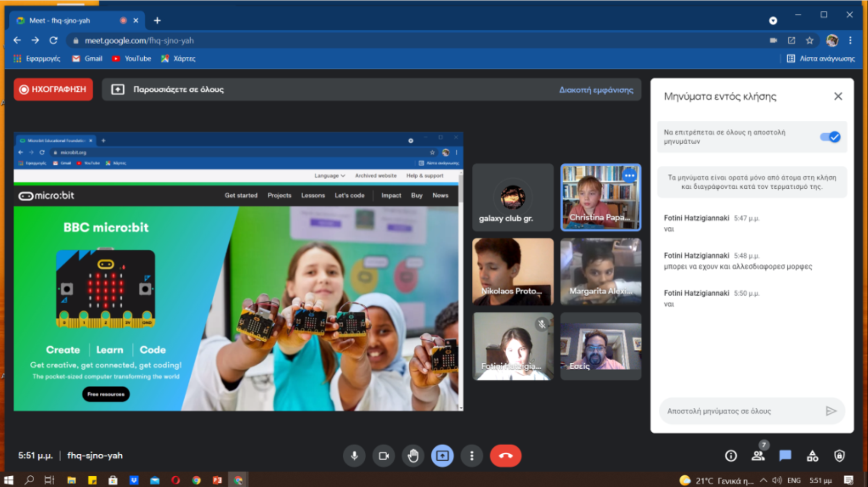Select galaxy club gr. participant tile
This screenshot has height=487, width=868.
point(513,198)
